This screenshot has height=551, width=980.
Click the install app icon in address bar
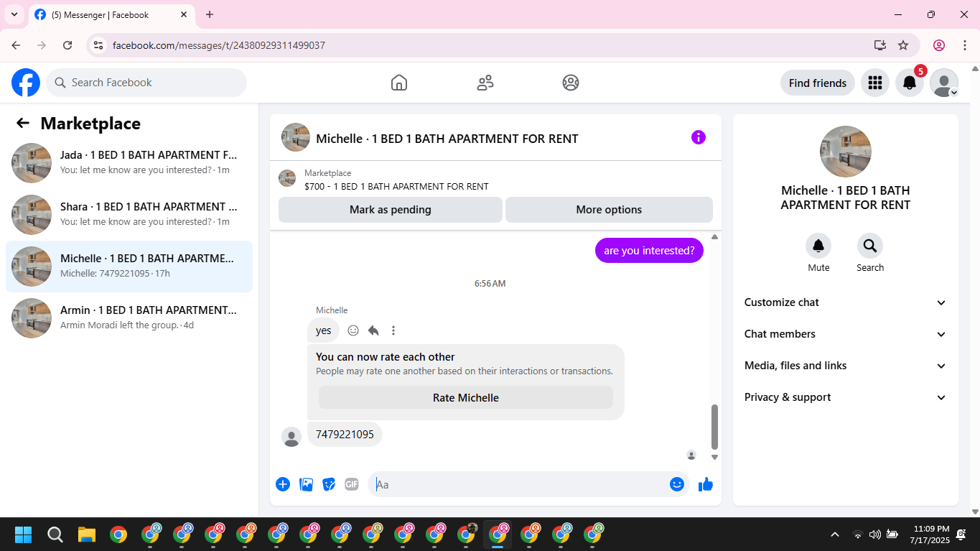tap(880, 45)
